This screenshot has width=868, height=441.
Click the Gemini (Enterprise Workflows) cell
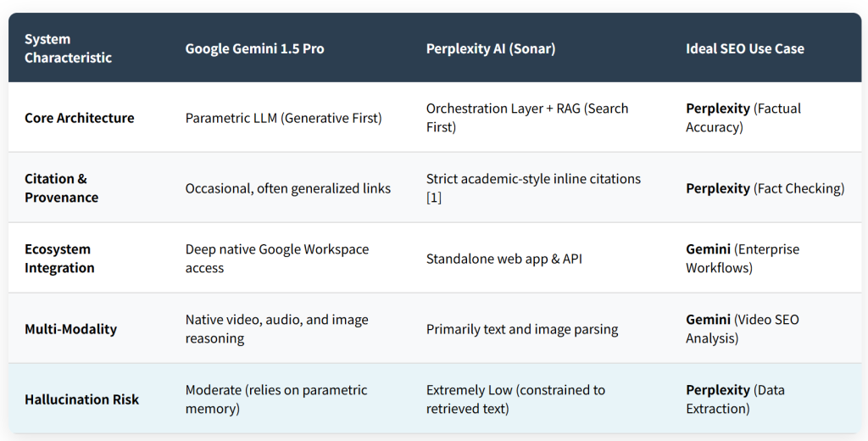(743, 258)
